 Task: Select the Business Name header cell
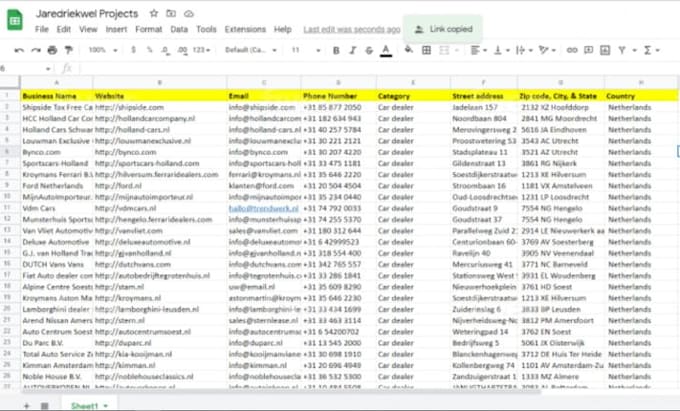tap(56, 96)
